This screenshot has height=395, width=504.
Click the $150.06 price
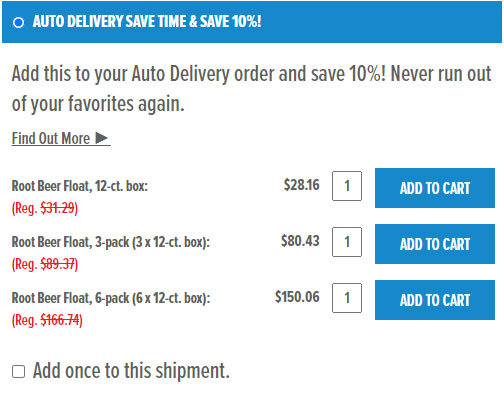(297, 297)
